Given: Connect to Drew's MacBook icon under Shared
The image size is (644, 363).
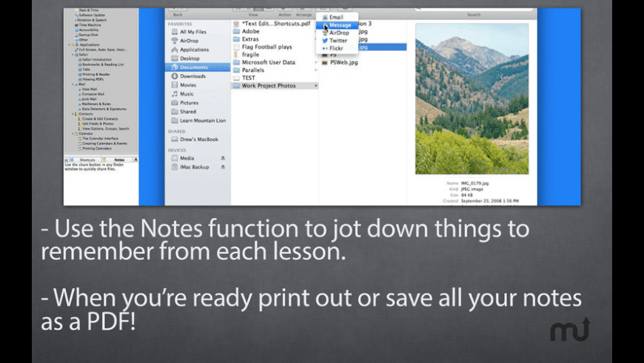Looking at the screenshot, I should pyautogui.click(x=175, y=139).
